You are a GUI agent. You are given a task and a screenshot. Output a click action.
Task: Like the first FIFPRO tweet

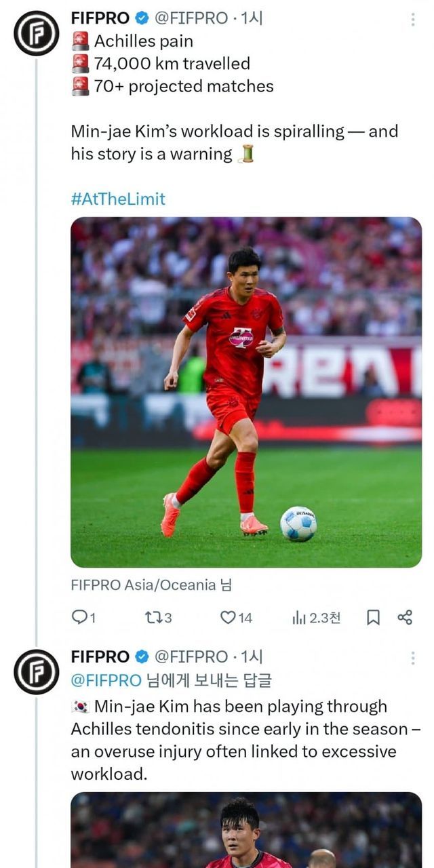pos(229,617)
